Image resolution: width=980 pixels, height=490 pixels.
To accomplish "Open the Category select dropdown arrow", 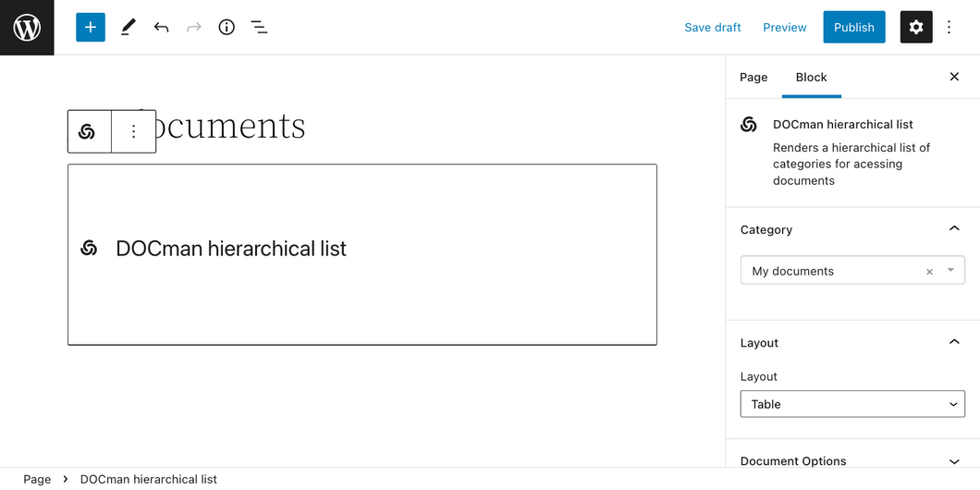I will 950,271.
